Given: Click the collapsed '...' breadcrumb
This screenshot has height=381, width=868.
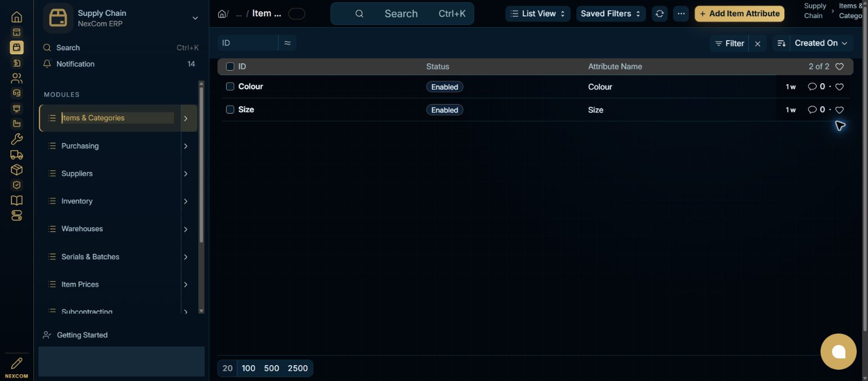Looking at the screenshot, I should click(238, 14).
